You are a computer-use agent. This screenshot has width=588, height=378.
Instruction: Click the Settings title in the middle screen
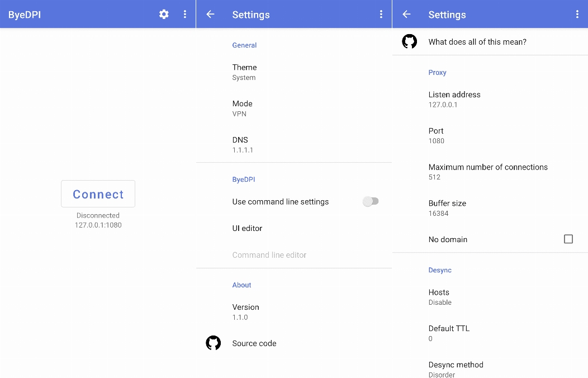coord(251,15)
